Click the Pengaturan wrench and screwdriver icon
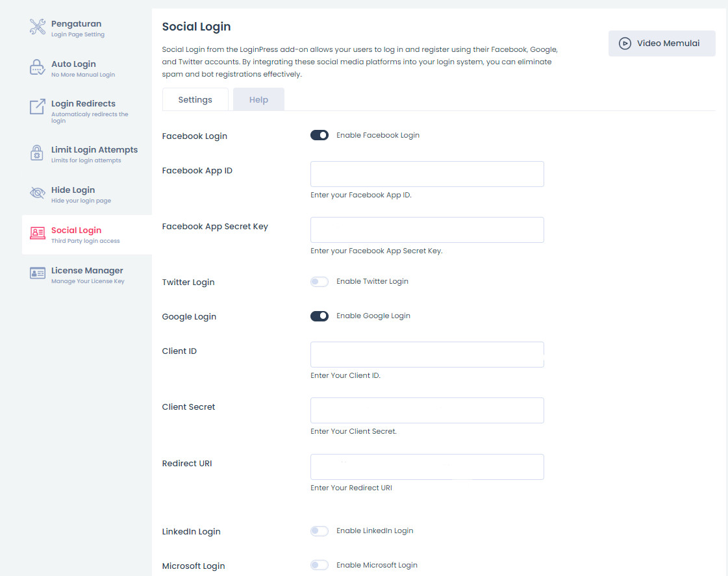 [38, 27]
